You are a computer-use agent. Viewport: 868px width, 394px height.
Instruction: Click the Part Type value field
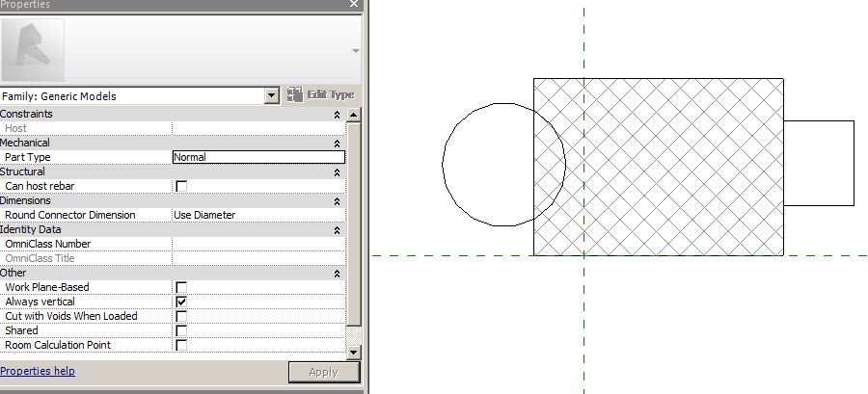point(259,157)
